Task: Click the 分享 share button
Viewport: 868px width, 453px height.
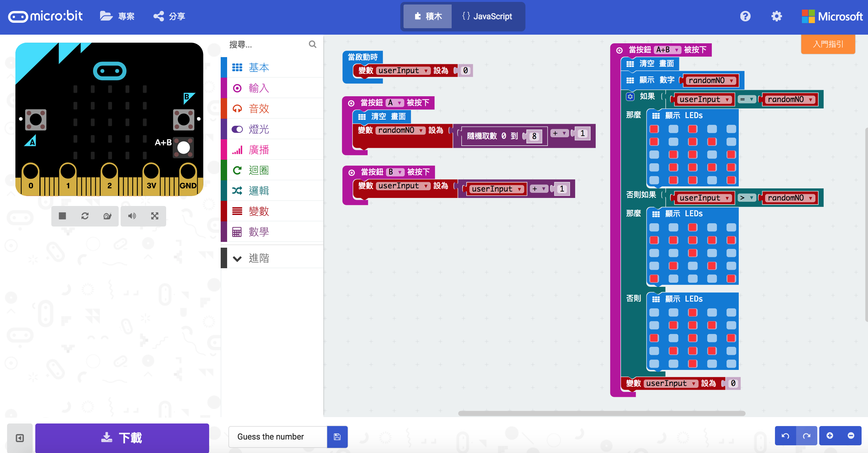Action: pyautogui.click(x=169, y=16)
